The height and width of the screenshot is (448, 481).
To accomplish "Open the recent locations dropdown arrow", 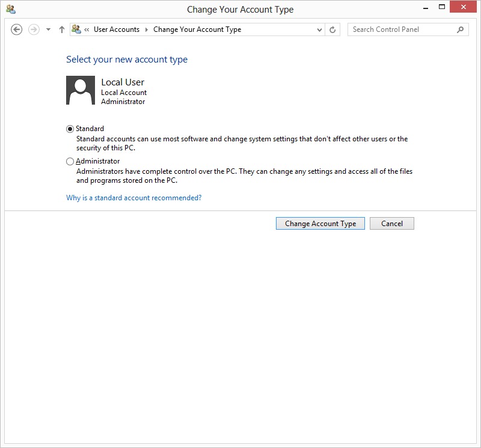I will (x=48, y=29).
